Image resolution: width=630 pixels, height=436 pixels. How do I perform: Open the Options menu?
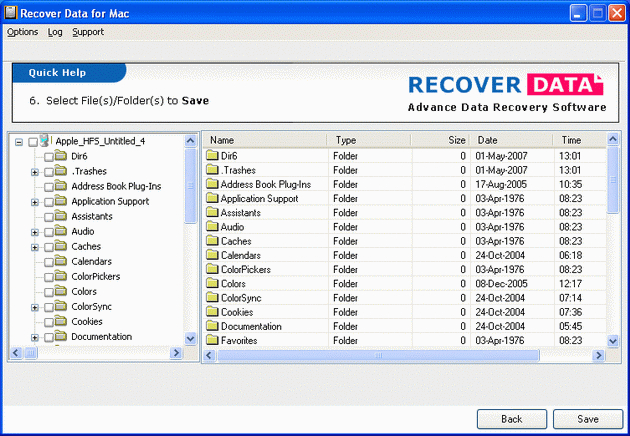tap(22, 32)
